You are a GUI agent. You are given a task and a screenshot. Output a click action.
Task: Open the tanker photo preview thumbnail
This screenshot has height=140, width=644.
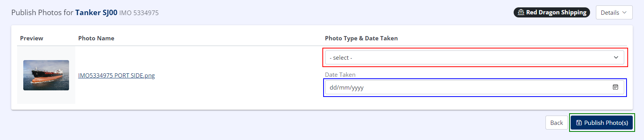click(x=46, y=75)
